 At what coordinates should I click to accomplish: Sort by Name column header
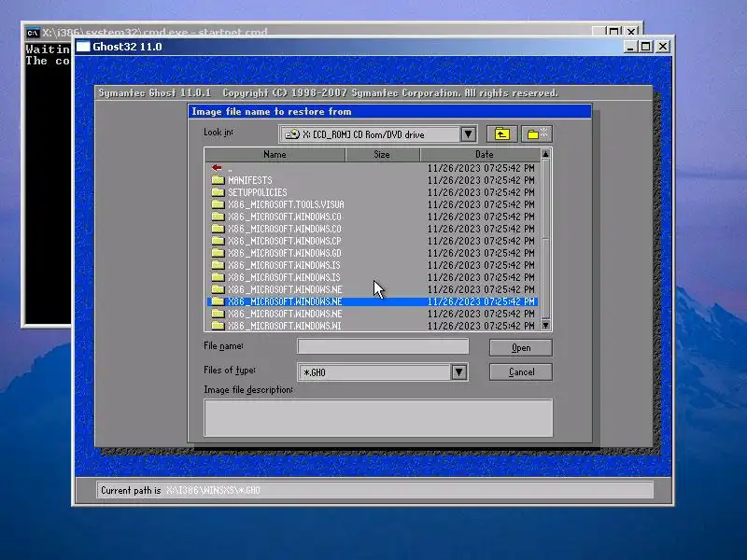[275, 154]
